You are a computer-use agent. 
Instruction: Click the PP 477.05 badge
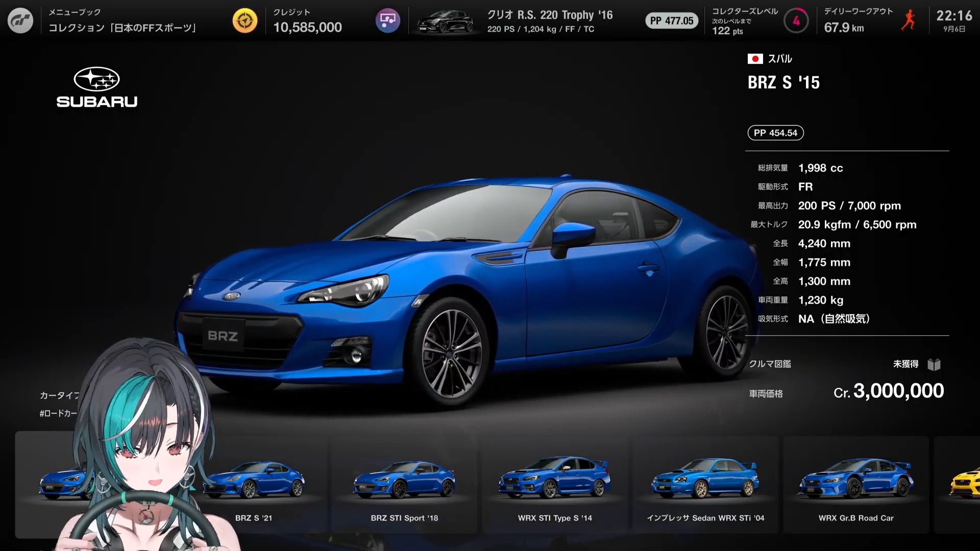coord(672,21)
